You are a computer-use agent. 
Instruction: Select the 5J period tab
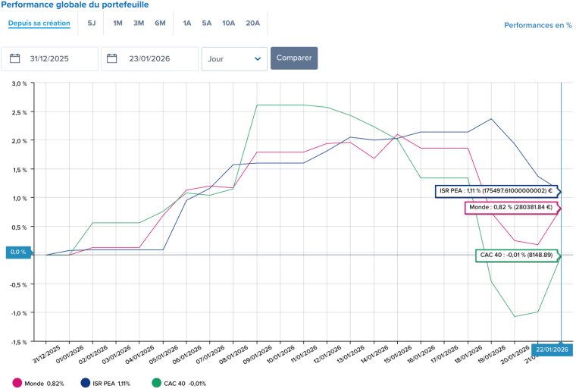(x=92, y=23)
